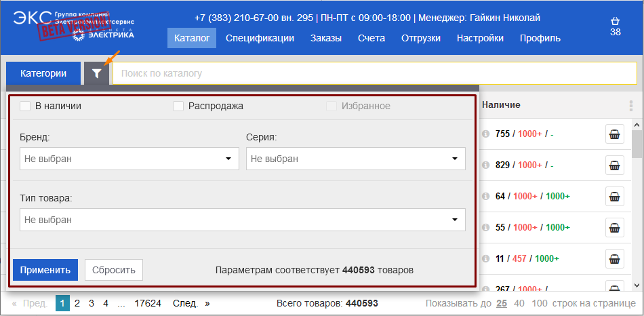Open column options three-dot menu

click(630, 106)
